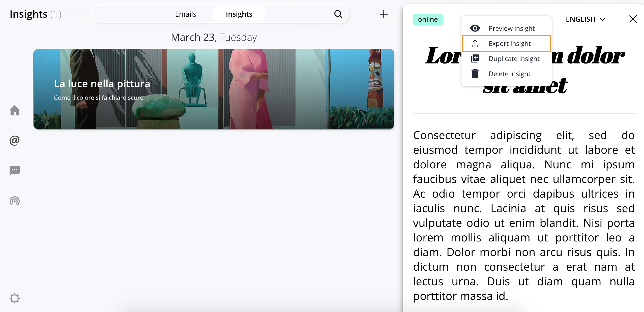Choose Export insight from the menu
The width and height of the screenshot is (644, 312).
(507, 44)
